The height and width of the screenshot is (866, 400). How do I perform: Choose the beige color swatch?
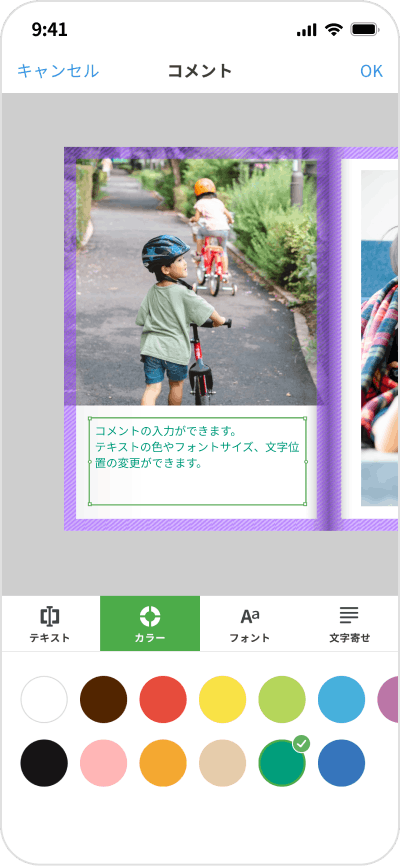point(222,763)
